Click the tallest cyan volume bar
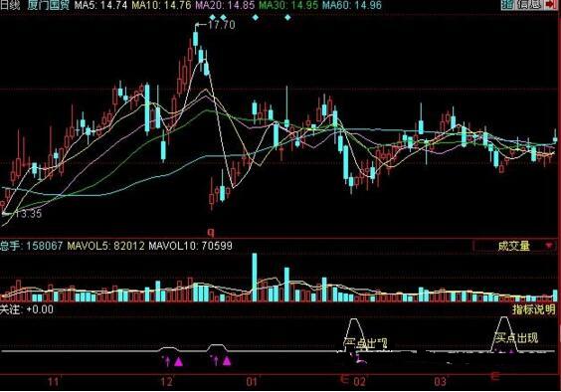Screen dimensions: 561x392 tap(255, 278)
